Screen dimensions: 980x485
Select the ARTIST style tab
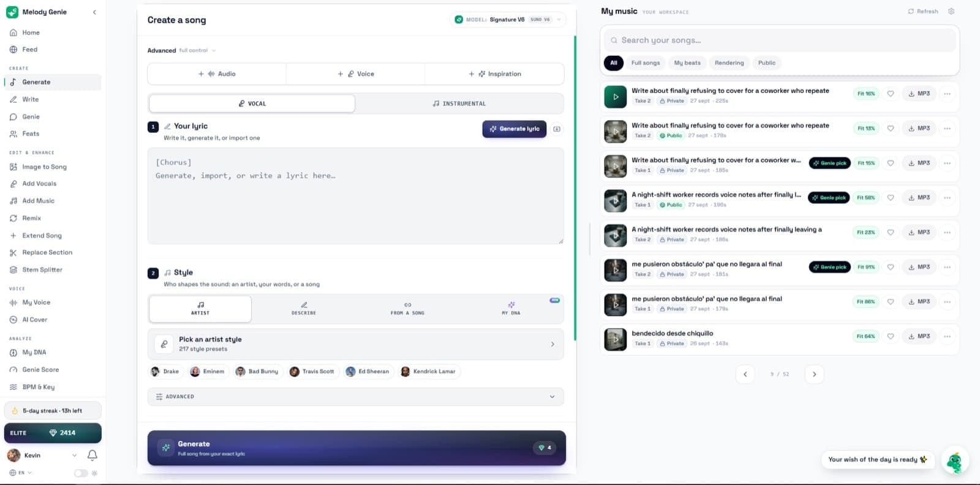200,309
